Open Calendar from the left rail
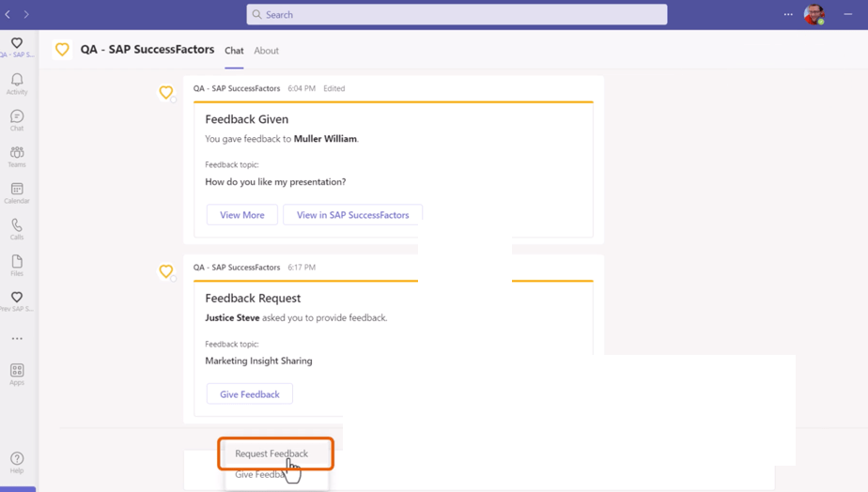This screenshot has width=868, height=492. pyautogui.click(x=17, y=192)
